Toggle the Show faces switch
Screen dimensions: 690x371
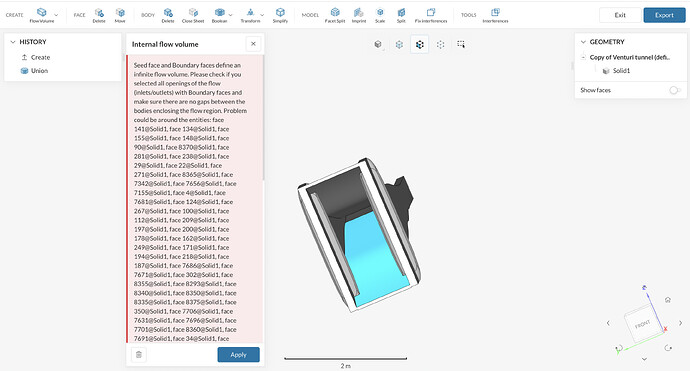675,90
